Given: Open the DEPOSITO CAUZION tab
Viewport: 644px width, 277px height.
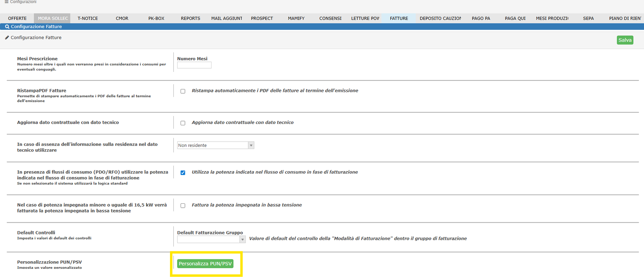Looking at the screenshot, I should (x=440, y=18).
